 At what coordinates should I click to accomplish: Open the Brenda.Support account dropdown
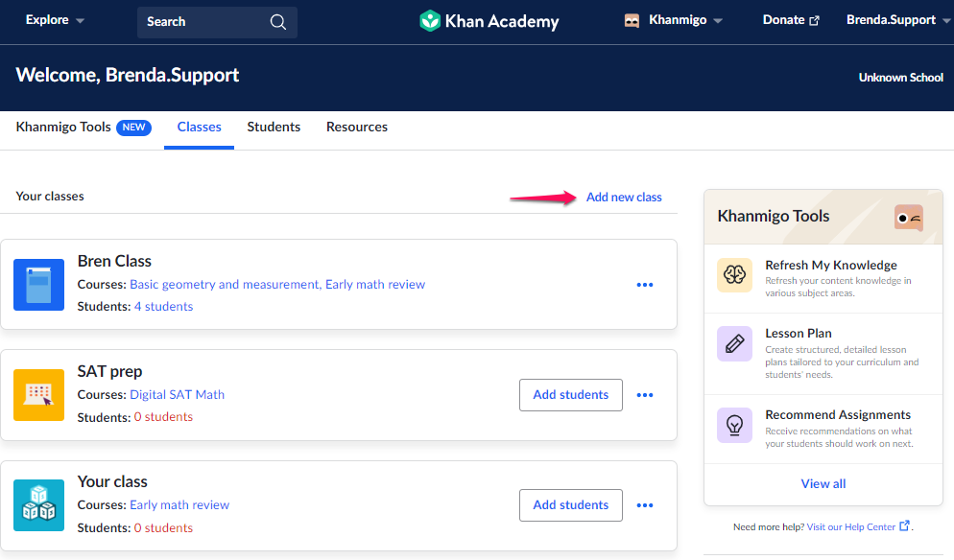tap(898, 20)
